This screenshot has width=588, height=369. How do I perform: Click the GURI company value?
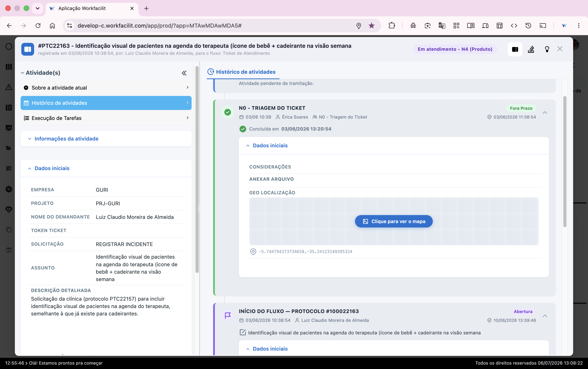pyautogui.click(x=102, y=190)
